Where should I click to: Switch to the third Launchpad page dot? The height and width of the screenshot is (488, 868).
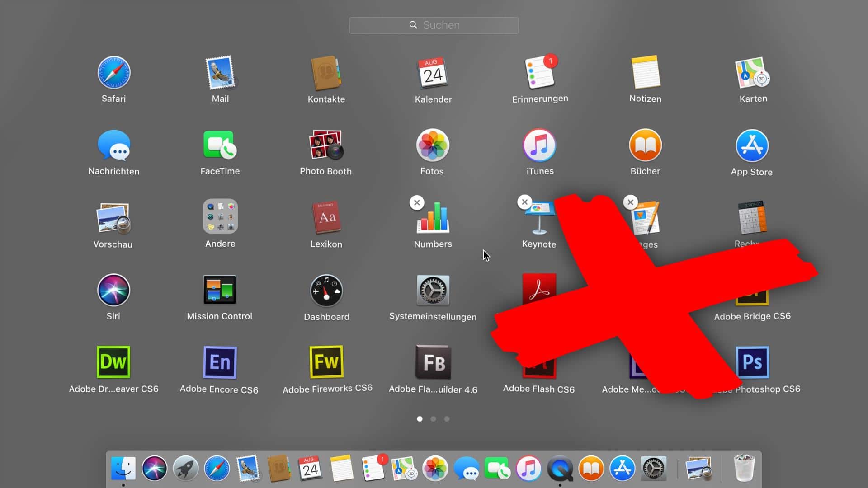(447, 419)
